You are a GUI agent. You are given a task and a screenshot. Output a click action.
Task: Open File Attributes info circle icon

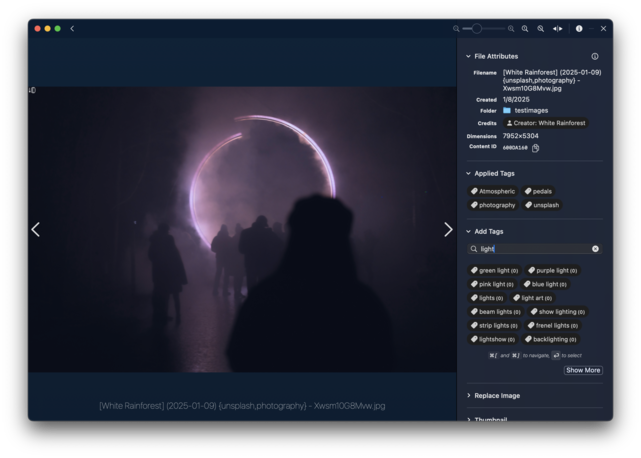click(595, 56)
